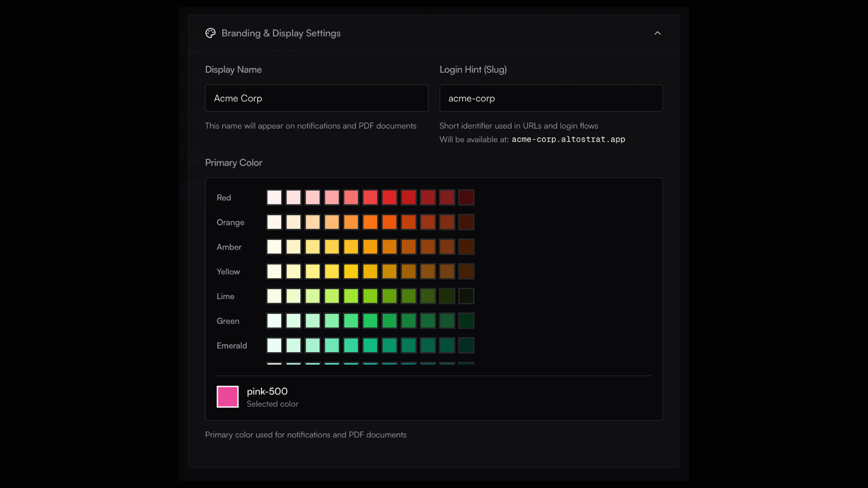Select the darkest Orange swatch

pyautogui.click(x=466, y=222)
